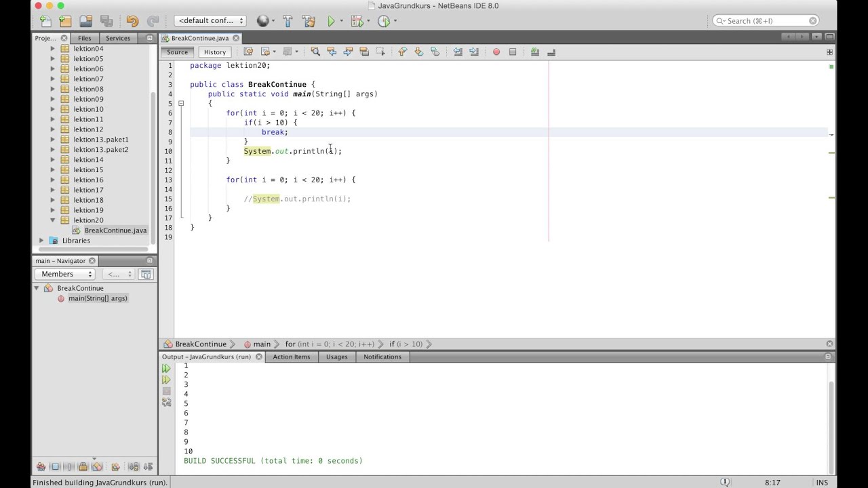Screen dimensions: 868x488
Task: Click the second green Re-run icon in Output
Action: (x=166, y=380)
